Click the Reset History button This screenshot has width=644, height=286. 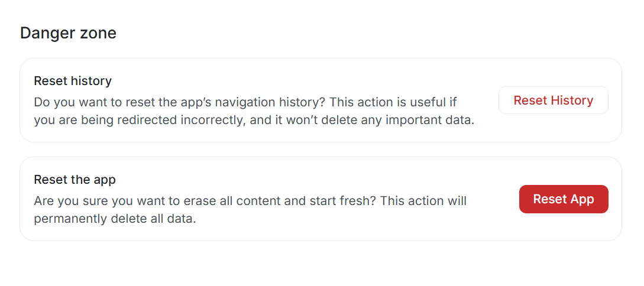553,100
